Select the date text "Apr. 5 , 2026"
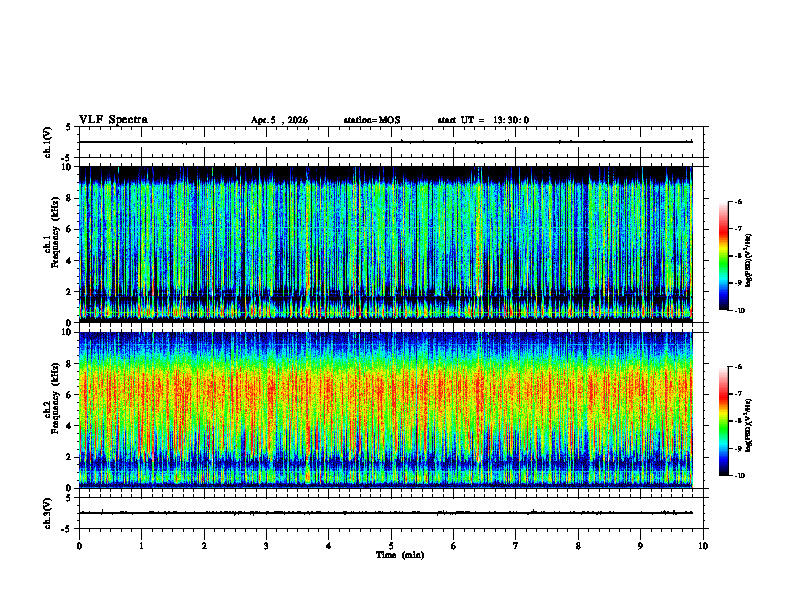Screen dimensions: 792x612 pyautogui.click(x=279, y=120)
